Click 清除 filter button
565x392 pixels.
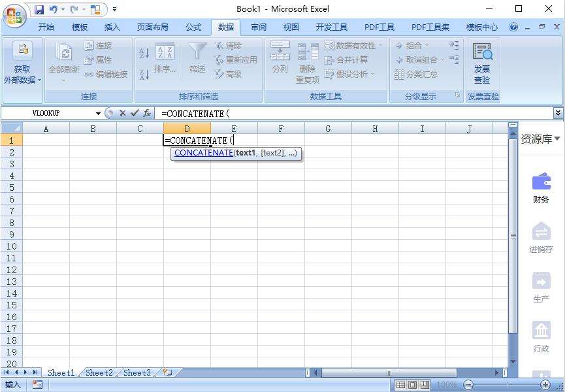(x=228, y=46)
